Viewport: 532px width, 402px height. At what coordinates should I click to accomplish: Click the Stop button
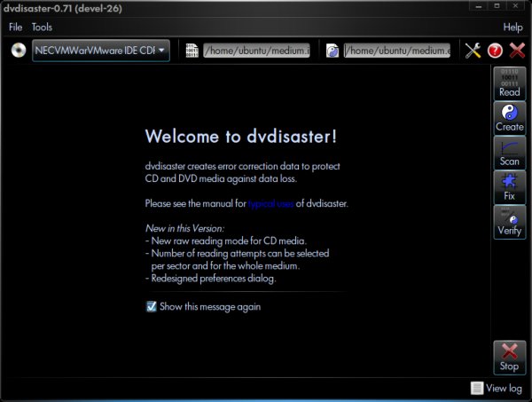click(x=510, y=358)
